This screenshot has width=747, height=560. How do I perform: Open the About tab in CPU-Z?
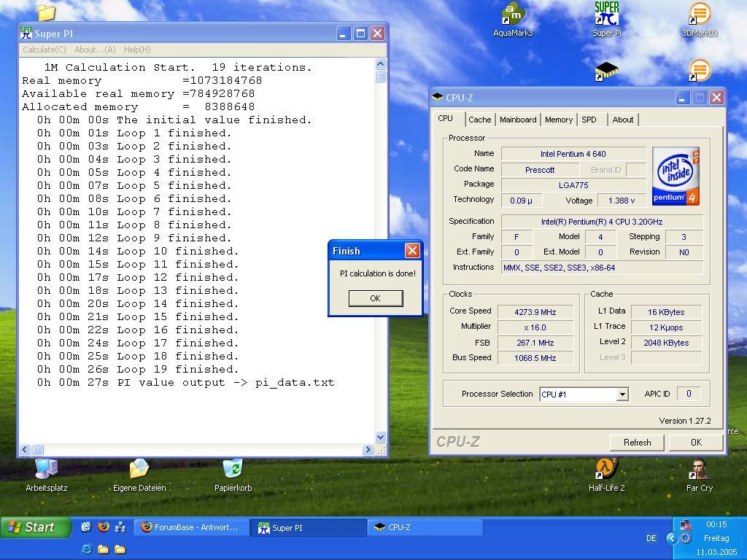tap(623, 120)
